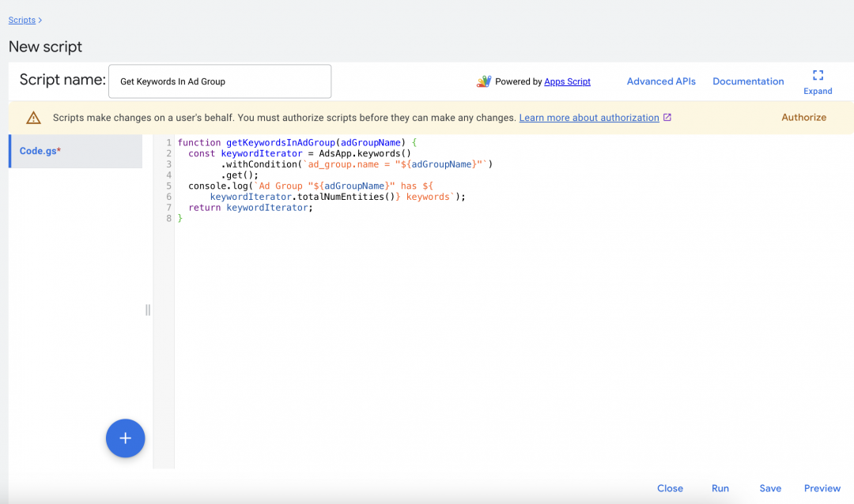Open the Scripts breadcrumb link
Image resolution: width=854 pixels, height=504 pixels.
pyautogui.click(x=22, y=20)
